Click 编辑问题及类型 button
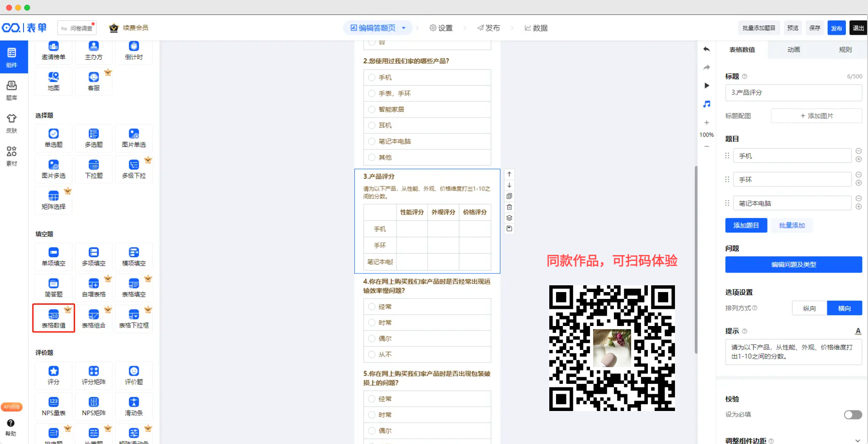 click(x=793, y=265)
